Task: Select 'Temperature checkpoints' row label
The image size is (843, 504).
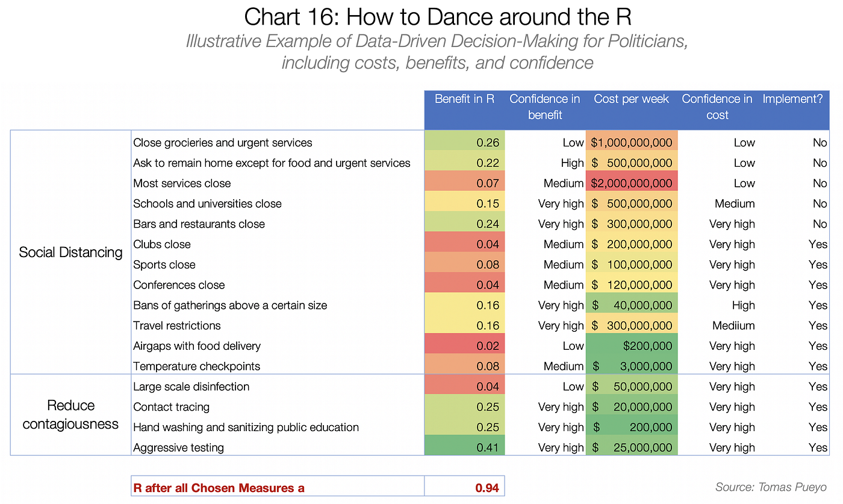Action: (x=197, y=366)
